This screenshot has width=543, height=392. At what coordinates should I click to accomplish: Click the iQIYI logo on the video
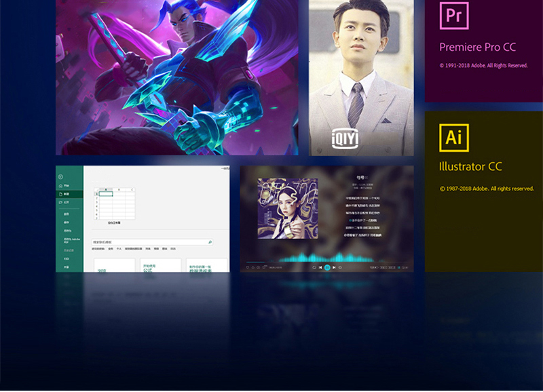(345, 138)
